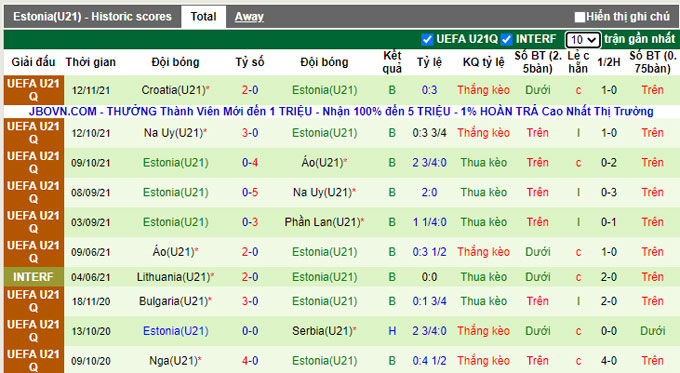The width and height of the screenshot is (680, 373).
Task: Click the Giải đấu column header
Action: click(x=33, y=62)
